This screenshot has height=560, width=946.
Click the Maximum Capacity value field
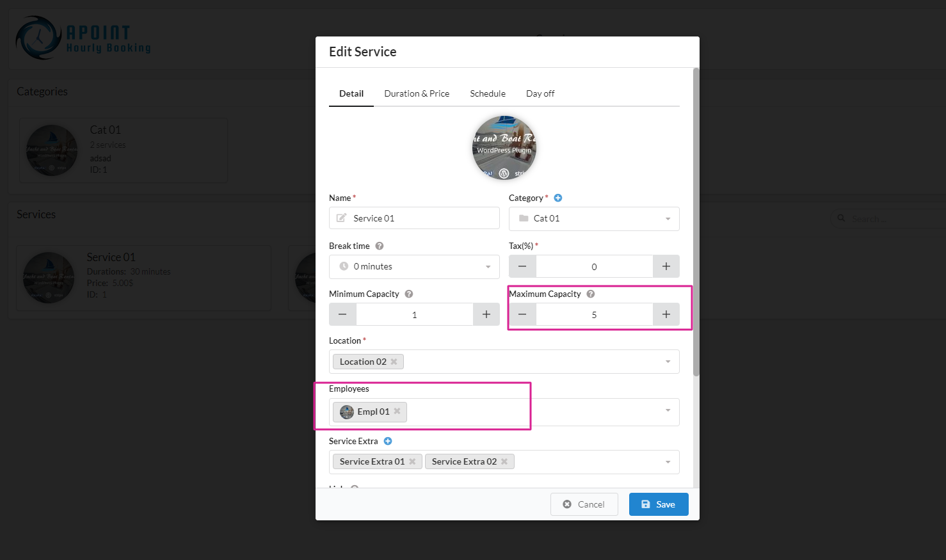pos(594,314)
